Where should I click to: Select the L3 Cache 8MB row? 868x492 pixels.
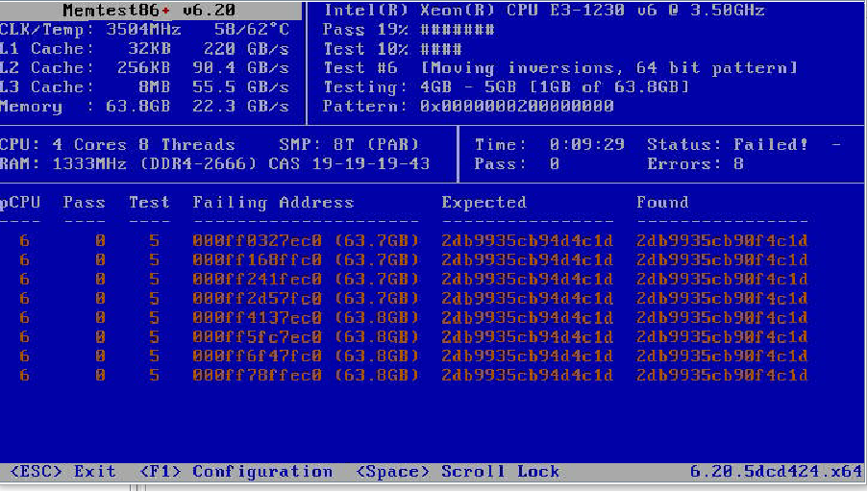coord(144,86)
